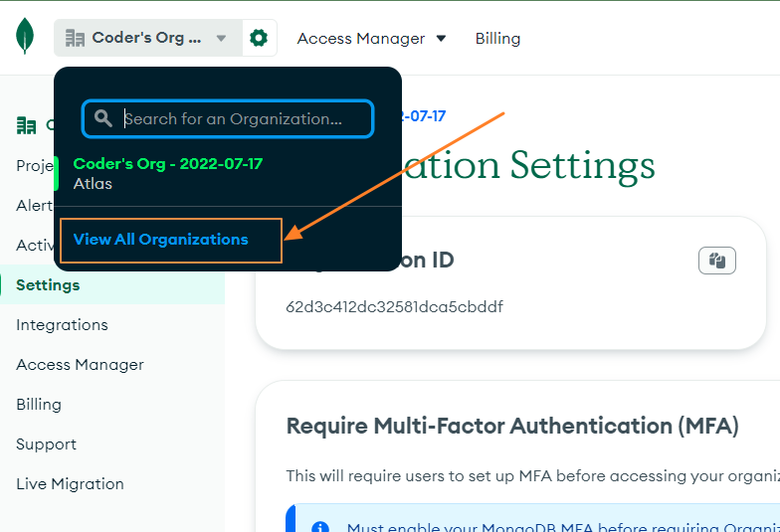Click the organization ID value 62d3c412dc32581dca5cbddf
Viewport: 780px width, 532px height.
point(394,306)
